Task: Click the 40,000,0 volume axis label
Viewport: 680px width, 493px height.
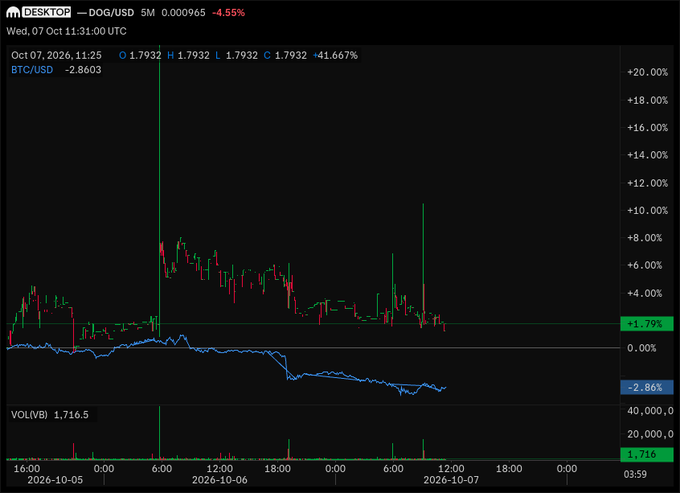Action: tap(650, 411)
